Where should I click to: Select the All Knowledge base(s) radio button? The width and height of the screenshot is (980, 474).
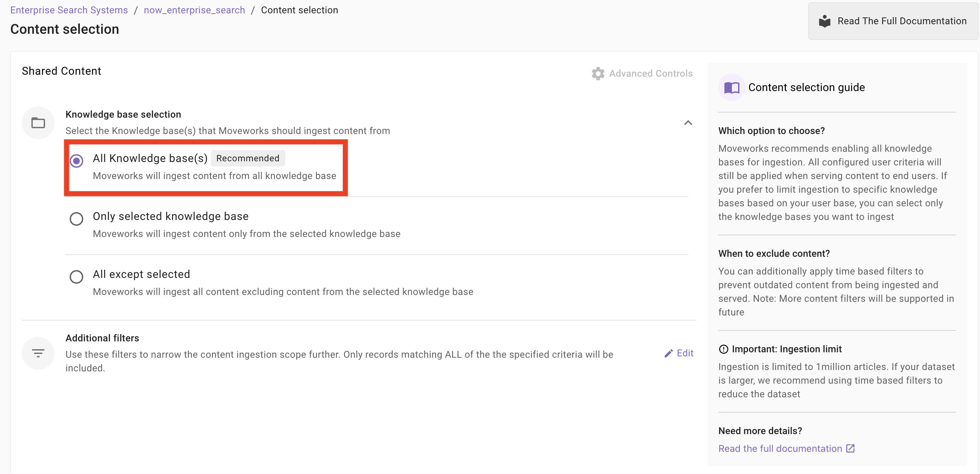(x=76, y=161)
